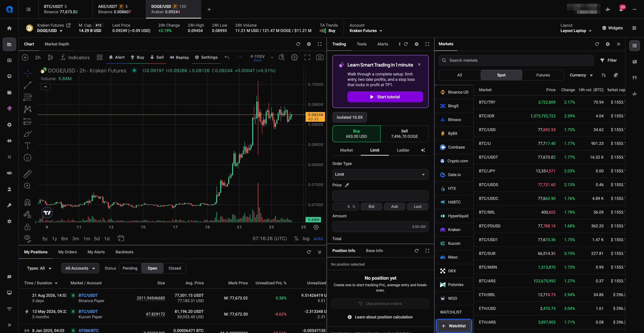Toggle log scale on the chart

(306, 238)
